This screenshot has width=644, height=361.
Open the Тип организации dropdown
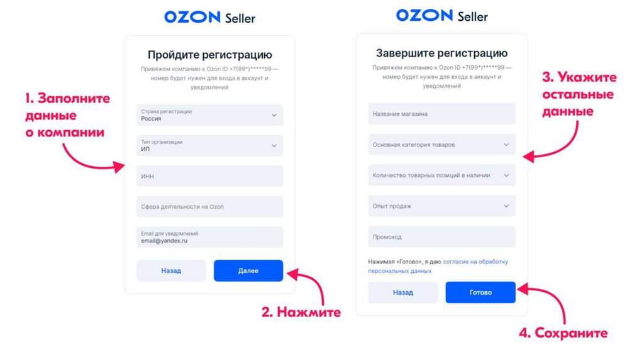pos(209,146)
